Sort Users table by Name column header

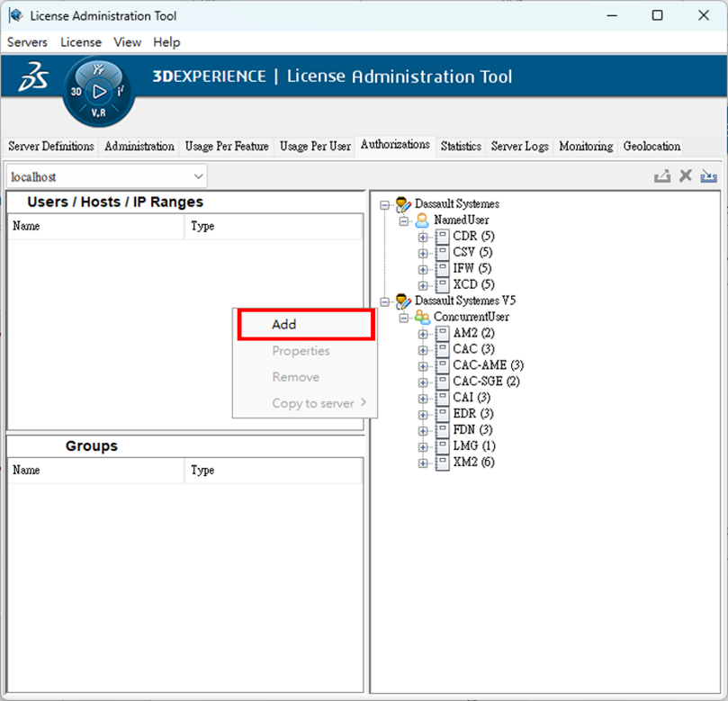(96, 226)
